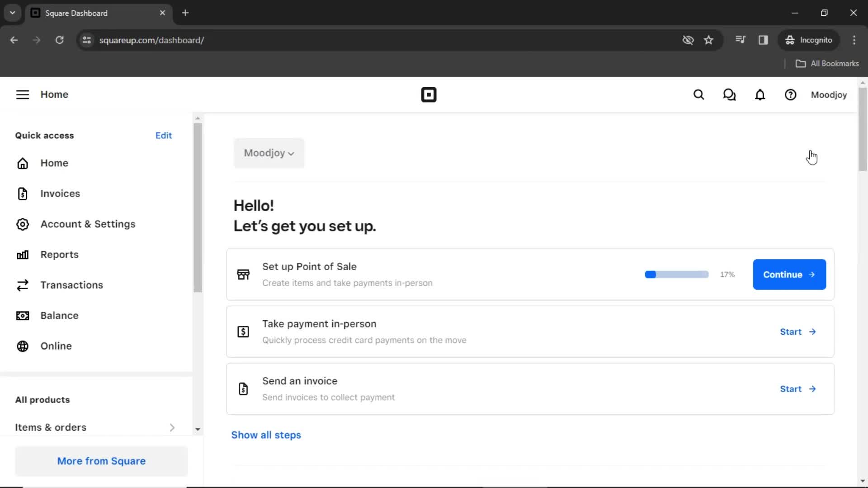Viewport: 868px width, 488px height.
Task: Switch to Square Dashboard tab
Action: tap(98, 13)
